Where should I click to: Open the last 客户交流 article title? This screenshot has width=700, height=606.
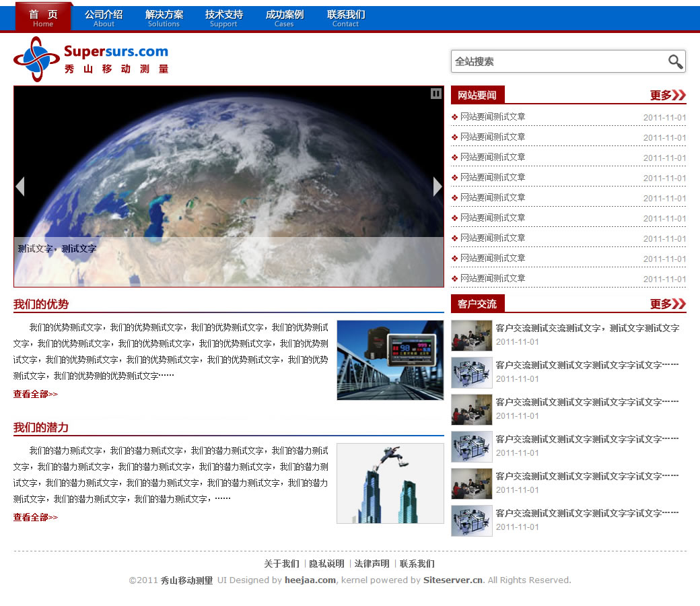[x=587, y=514]
